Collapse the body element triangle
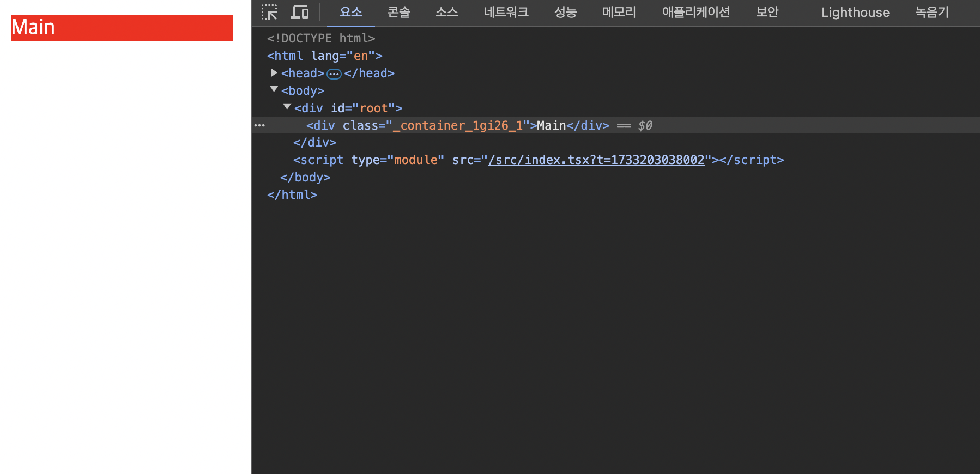Image resolution: width=980 pixels, height=474 pixels. (274, 89)
